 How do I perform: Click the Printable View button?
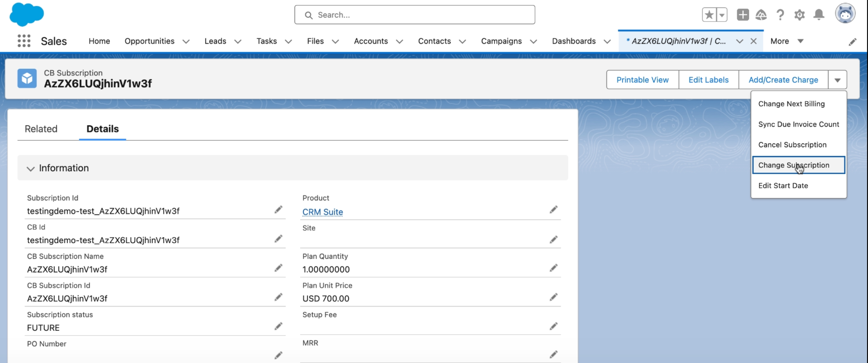coord(642,80)
